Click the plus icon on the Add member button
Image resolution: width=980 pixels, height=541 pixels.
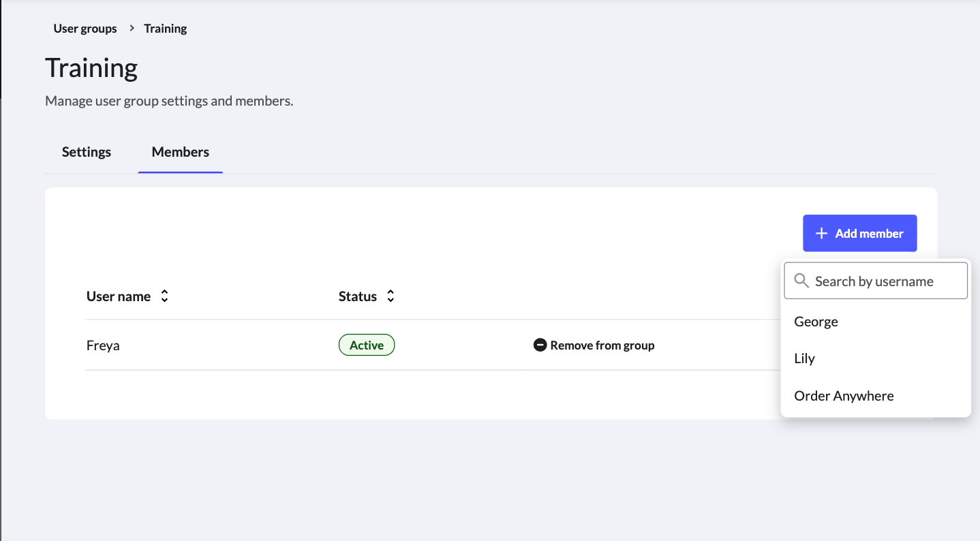(822, 232)
